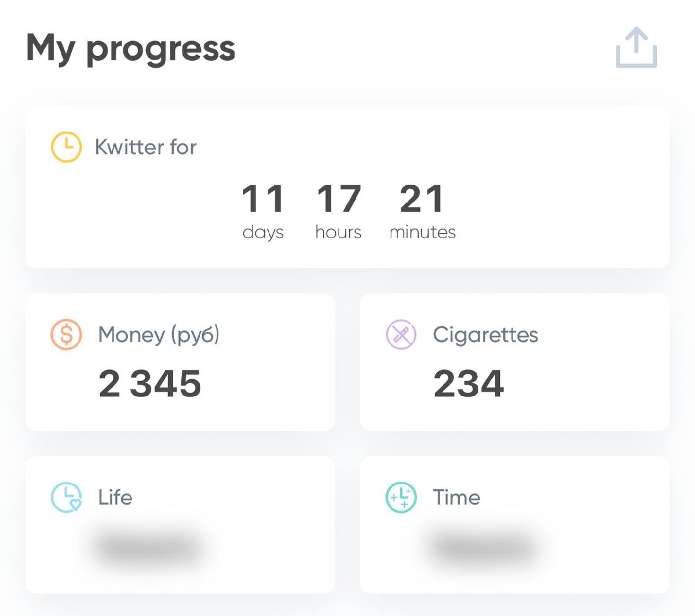Screen dimensions: 695x616
Task: Open the Time card label
Action: tap(456, 497)
